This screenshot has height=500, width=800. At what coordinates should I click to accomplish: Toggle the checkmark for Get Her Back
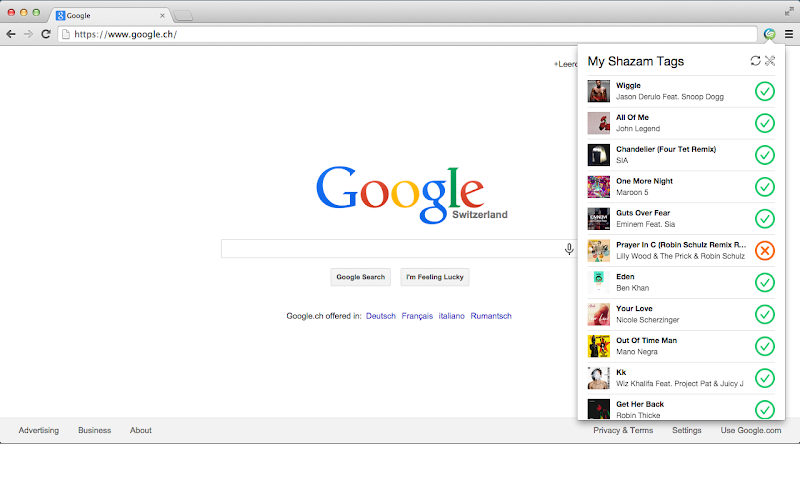point(764,410)
